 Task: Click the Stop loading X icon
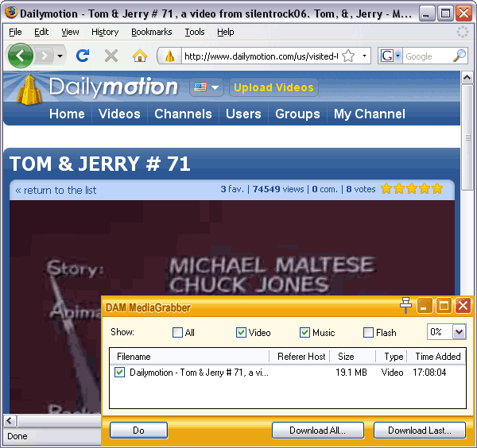pyautogui.click(x=111, y=56)
